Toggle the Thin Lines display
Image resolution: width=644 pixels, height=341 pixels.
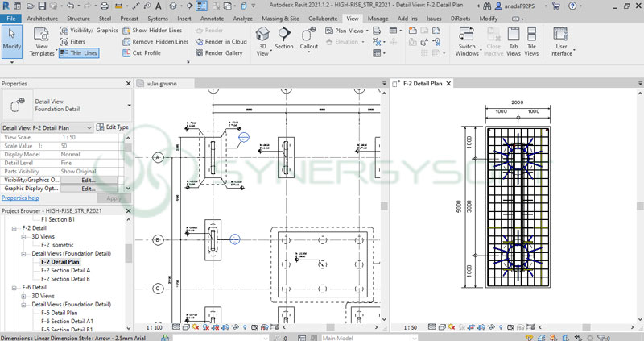77,52
